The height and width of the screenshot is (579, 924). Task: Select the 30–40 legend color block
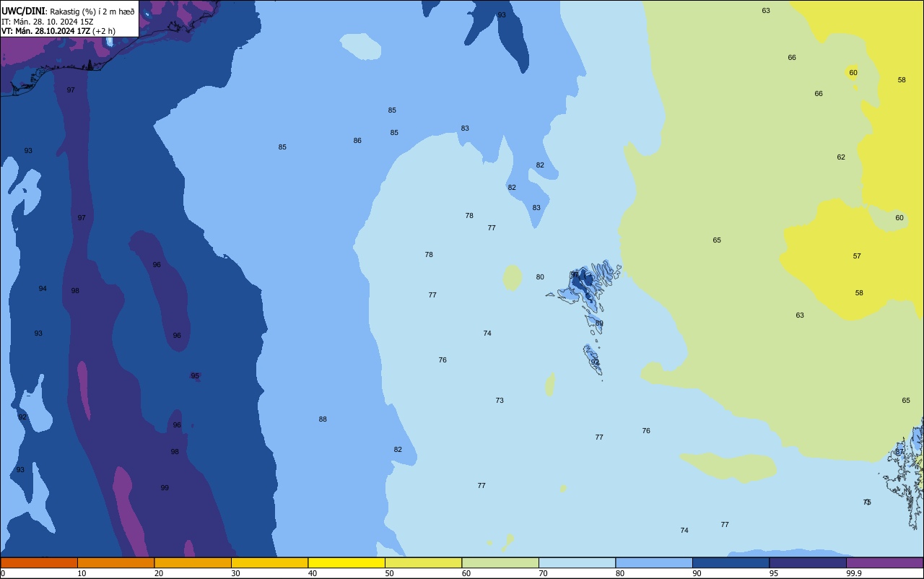point(269,562)
